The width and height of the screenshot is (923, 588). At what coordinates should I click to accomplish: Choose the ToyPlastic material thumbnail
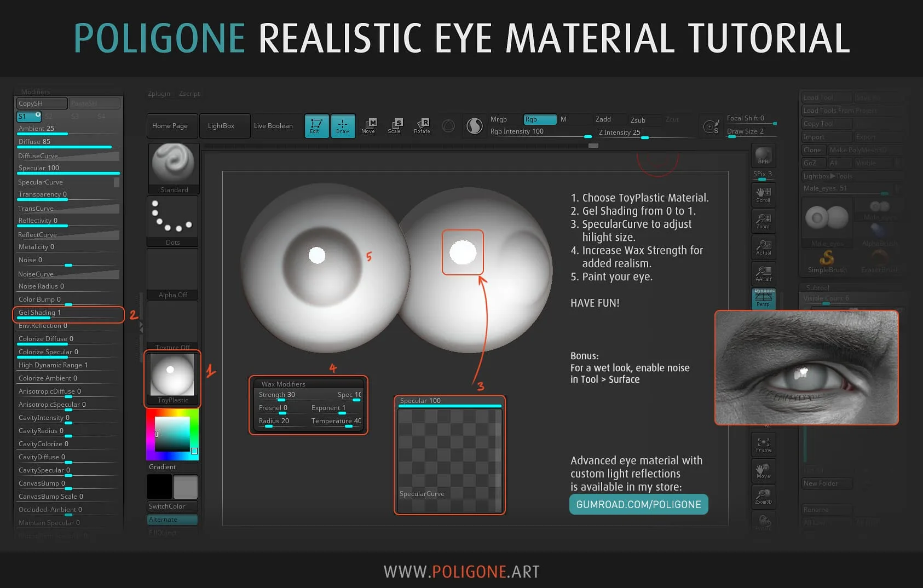(172, 378)
